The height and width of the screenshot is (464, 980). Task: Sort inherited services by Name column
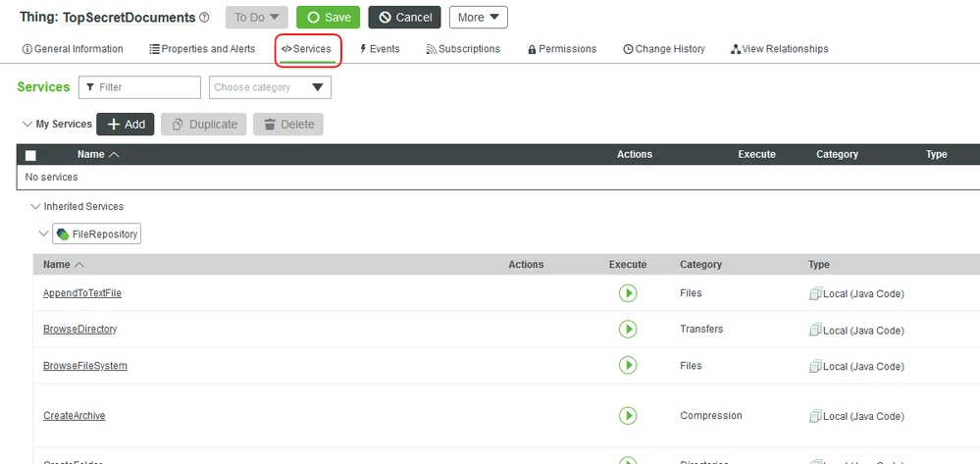pos(64,265)
